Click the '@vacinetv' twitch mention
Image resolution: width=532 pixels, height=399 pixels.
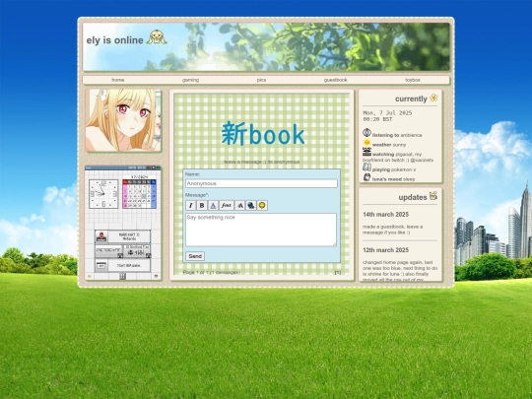point(422,160)
